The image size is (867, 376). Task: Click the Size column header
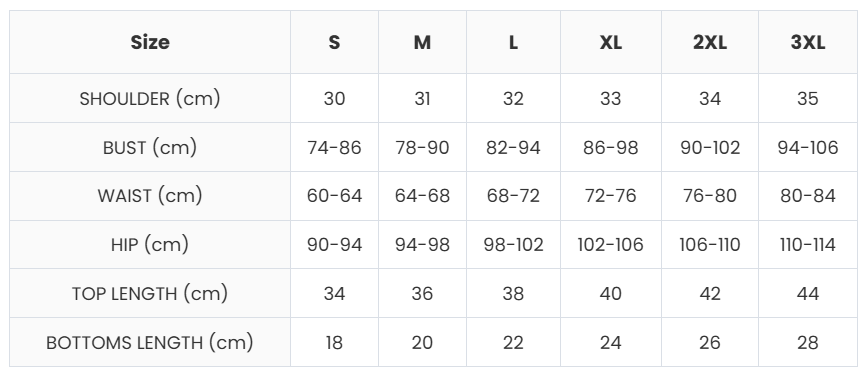[150, 42]
